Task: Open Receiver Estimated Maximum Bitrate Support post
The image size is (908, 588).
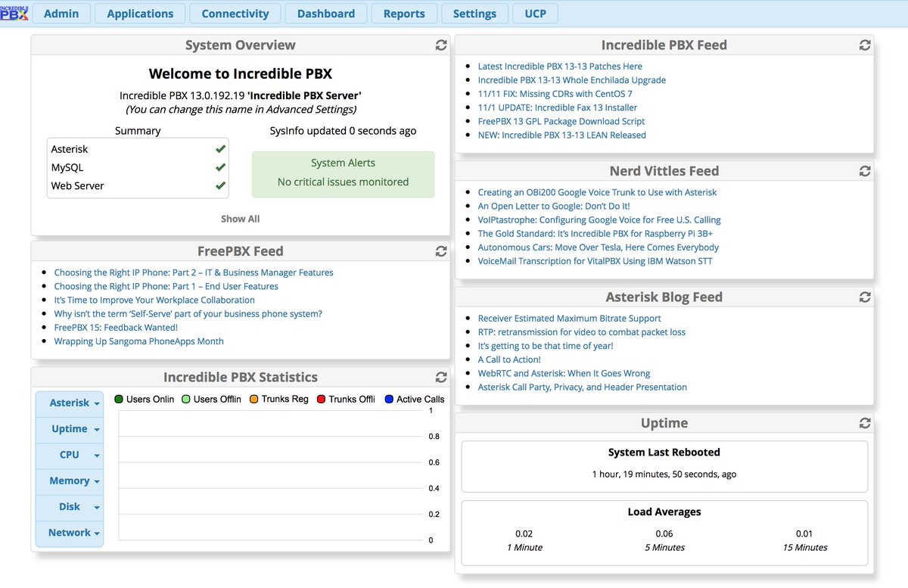Action: tap(570, 319)
